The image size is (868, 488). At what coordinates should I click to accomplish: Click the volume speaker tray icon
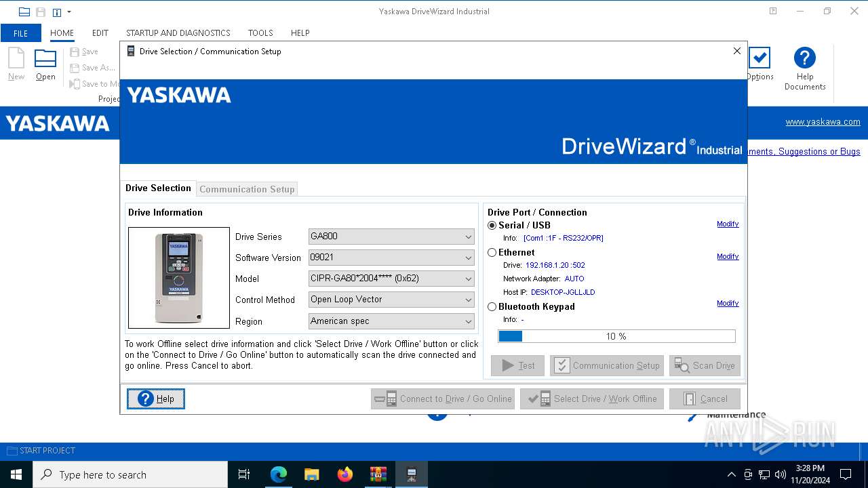tap(781, 474)
